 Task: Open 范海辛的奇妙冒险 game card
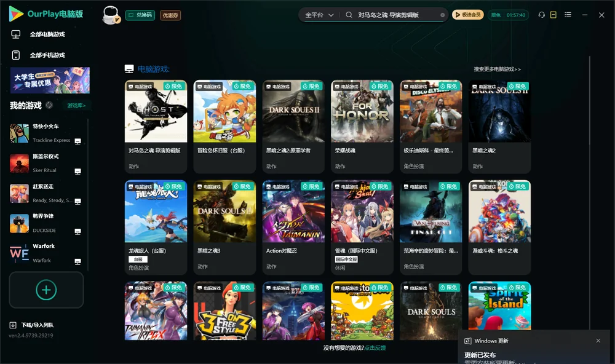(x=430, y=227)
